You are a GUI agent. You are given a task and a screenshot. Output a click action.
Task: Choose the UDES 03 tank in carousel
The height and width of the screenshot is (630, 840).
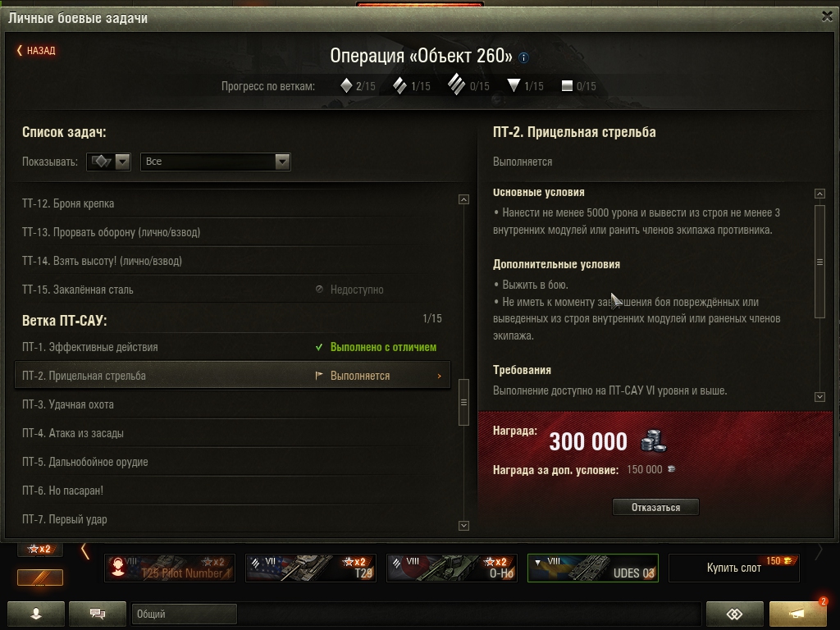593,568
